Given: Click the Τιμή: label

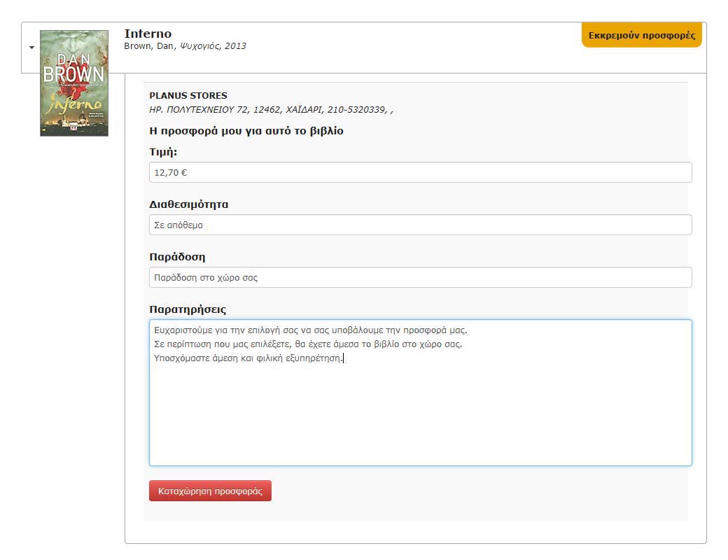Looking at the screenshot, I should [163, 152].
